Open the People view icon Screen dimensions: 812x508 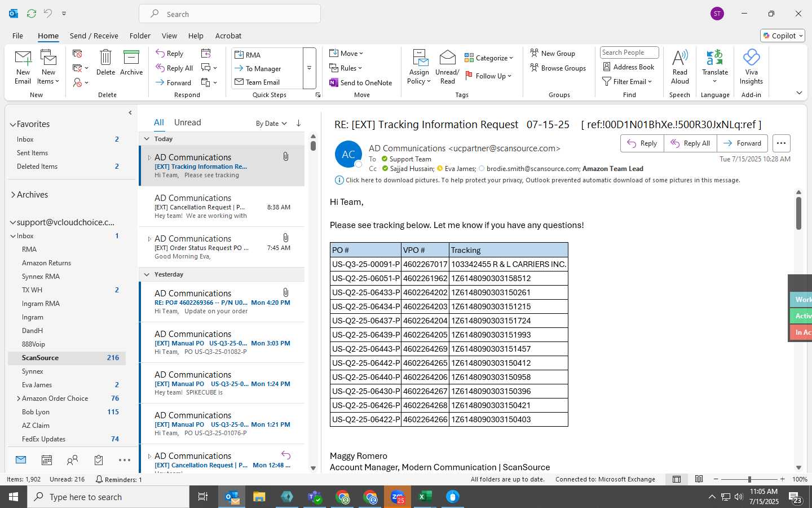pyautogui.click(x=72, y=460)
